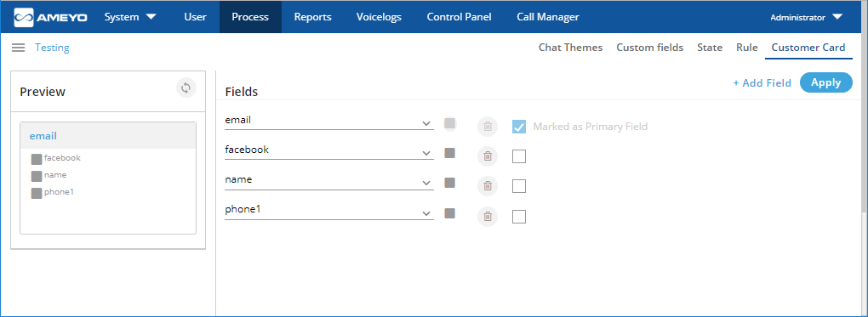Click the gray icon next to phone1 in Preview

pyautogui.click(x=37, y=193)
